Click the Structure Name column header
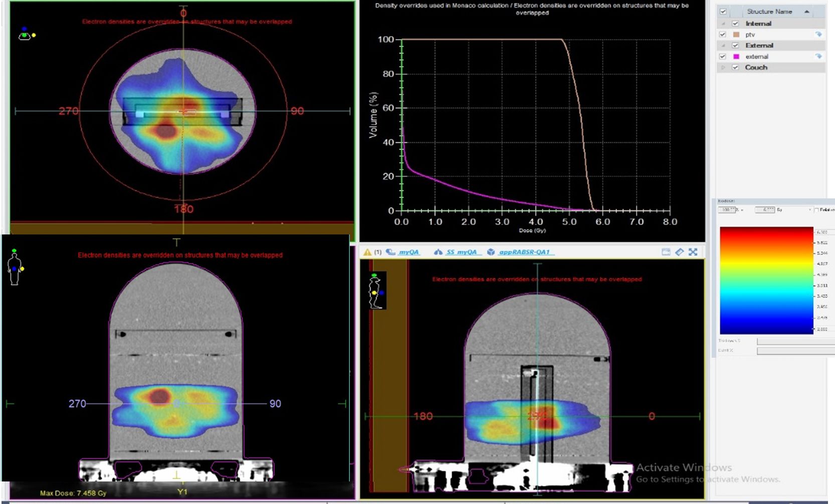The width and height of the screenshot is (835, 504). 769,12
